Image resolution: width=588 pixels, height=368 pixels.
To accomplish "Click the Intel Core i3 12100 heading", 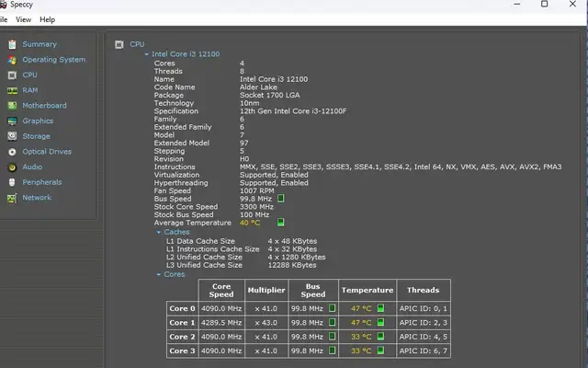I will [186, 54].
